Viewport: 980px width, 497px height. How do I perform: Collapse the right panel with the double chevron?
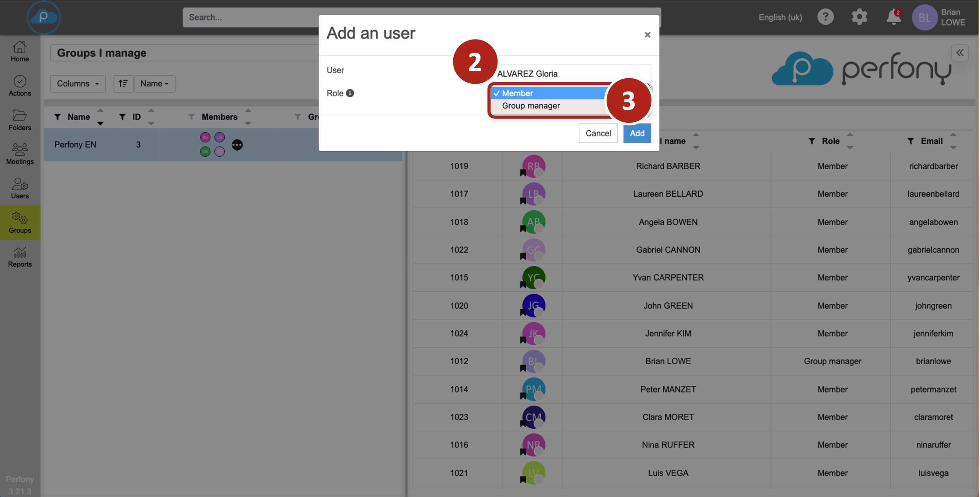[x=960, y=53]
